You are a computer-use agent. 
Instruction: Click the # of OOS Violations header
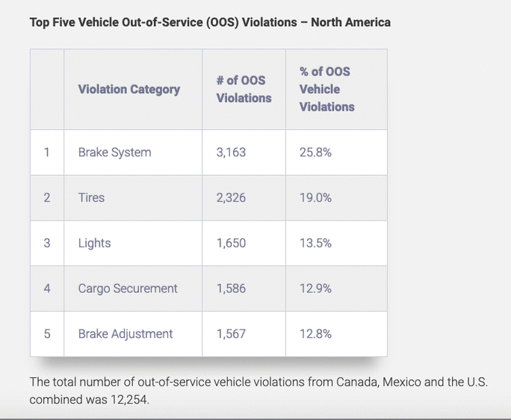[x=244, y=89]
